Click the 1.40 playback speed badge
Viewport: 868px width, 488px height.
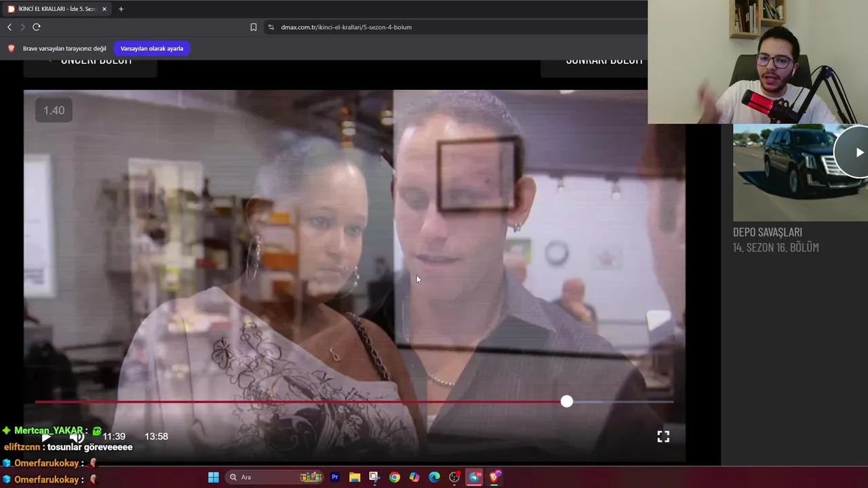click(54, 110)
